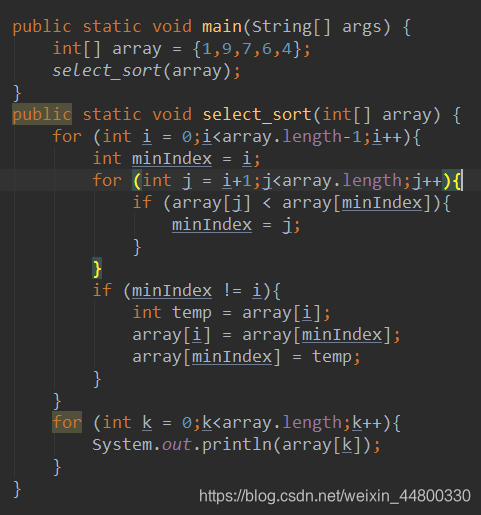The image size is (481, 515).
Task: Click the highlighted 'for' of the k loop
Action: 67,422
